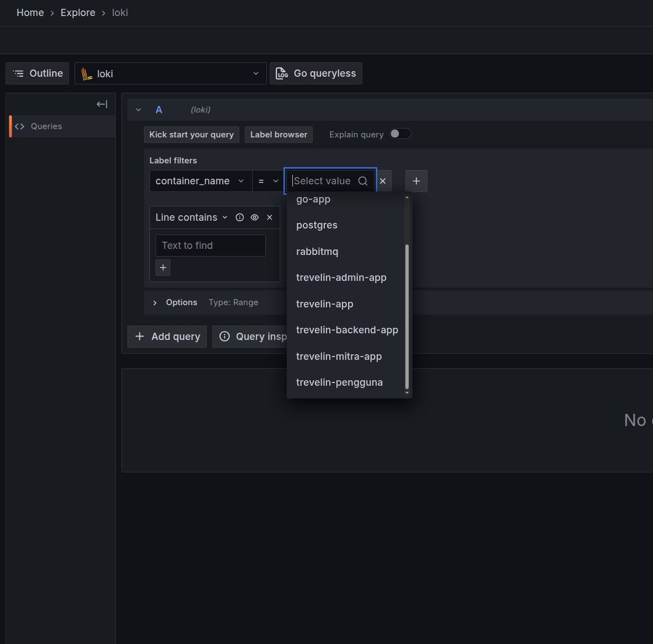Open the container_name label dropdown

pyautogui.click(x=200, y=181)
